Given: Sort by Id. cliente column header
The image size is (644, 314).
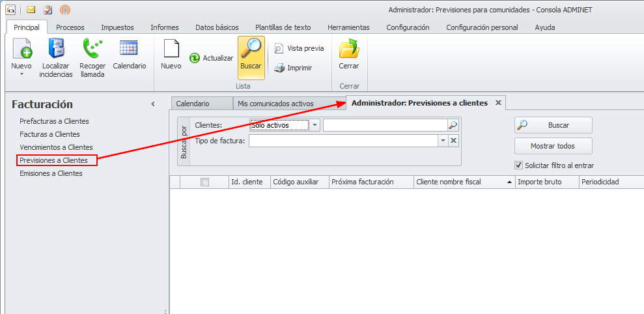Looking at the screenshot, I should click(249, 182).
